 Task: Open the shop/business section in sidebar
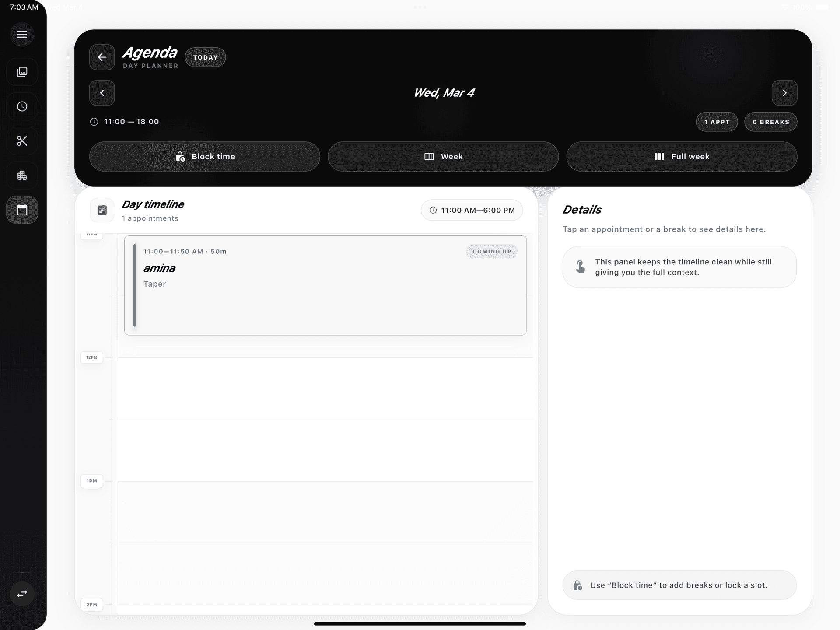[x=22, y=175]
